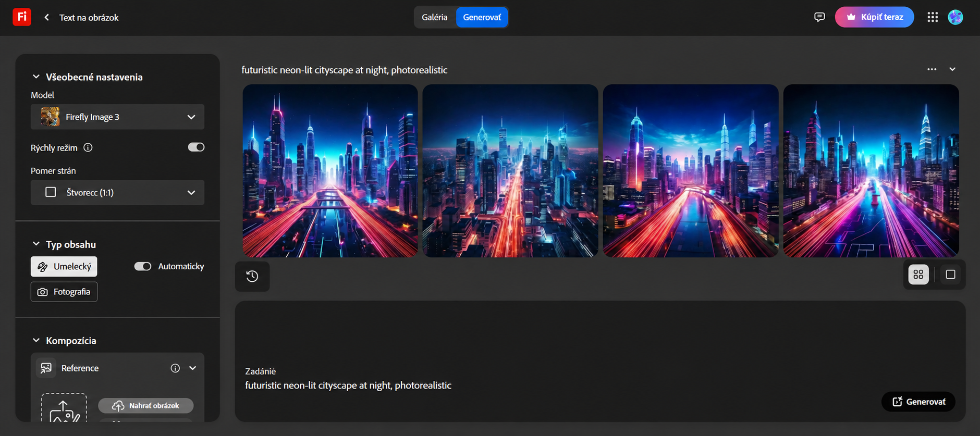Open more options ellipsis above images
Viewport: 980px width, 436px height.
(x=932, y=69)
